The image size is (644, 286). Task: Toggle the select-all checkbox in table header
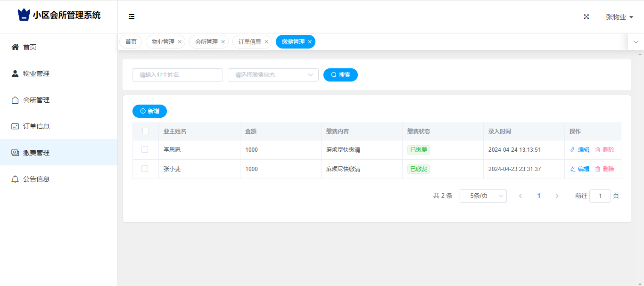click(146, 131)
